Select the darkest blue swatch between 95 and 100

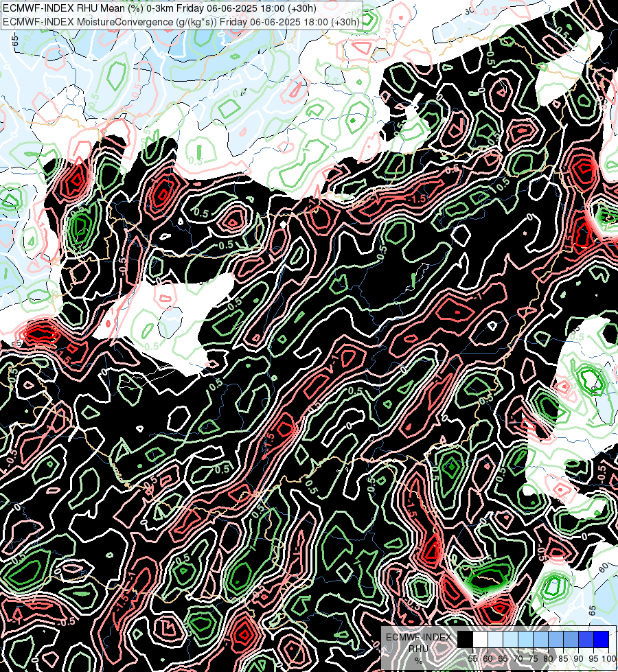[x=602, y=639]
